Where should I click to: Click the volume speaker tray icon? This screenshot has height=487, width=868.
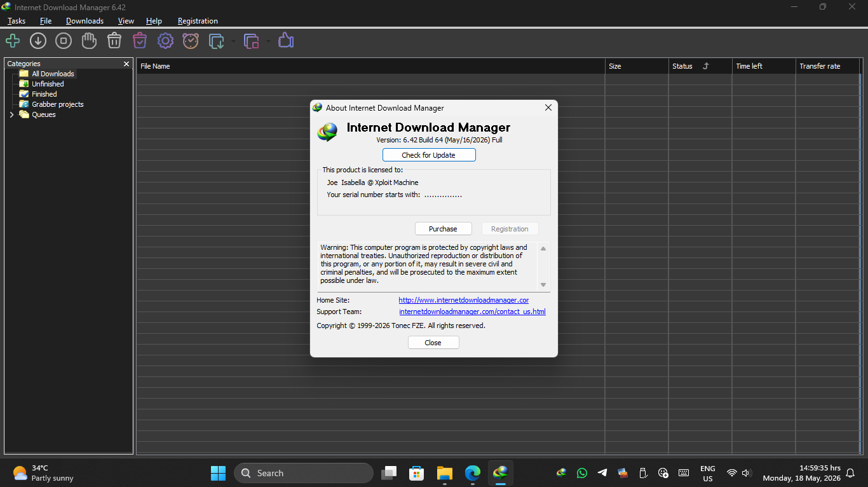pos(747,473)
